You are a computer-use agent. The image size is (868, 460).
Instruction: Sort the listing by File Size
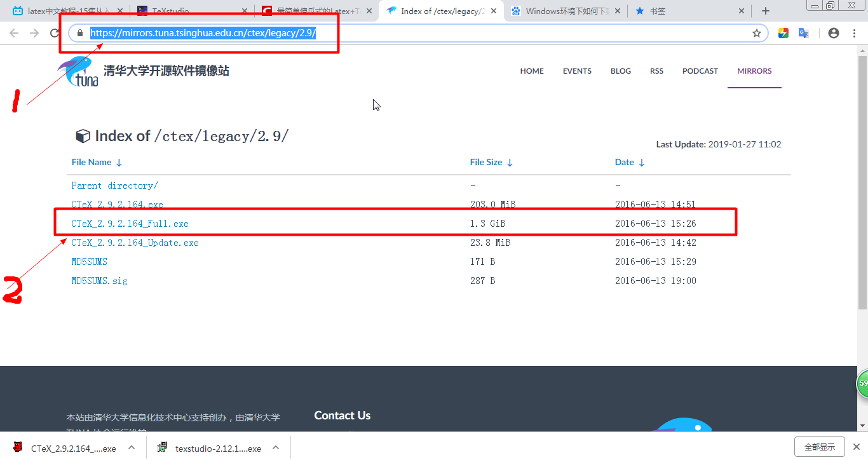point(491,162)
